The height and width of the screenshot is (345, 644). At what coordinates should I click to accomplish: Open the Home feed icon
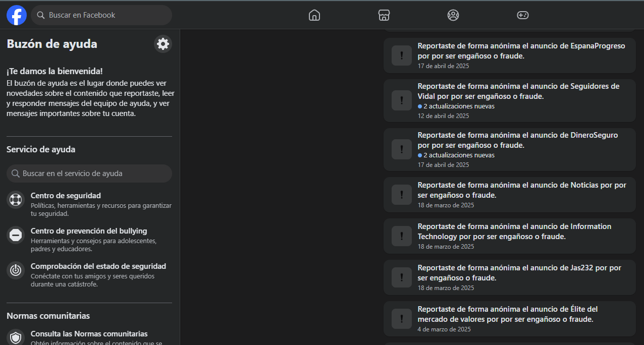314,15
